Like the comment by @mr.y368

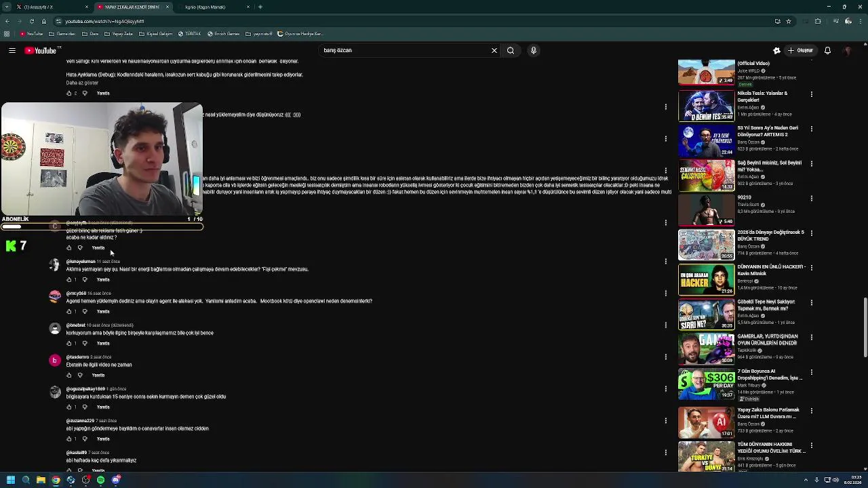coord(68,311)
